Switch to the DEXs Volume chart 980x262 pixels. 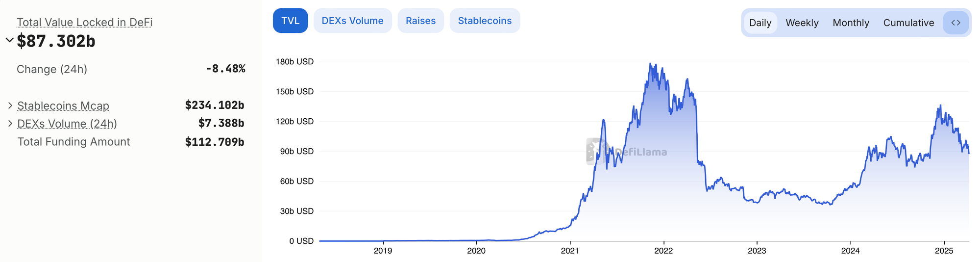(352, 21)
